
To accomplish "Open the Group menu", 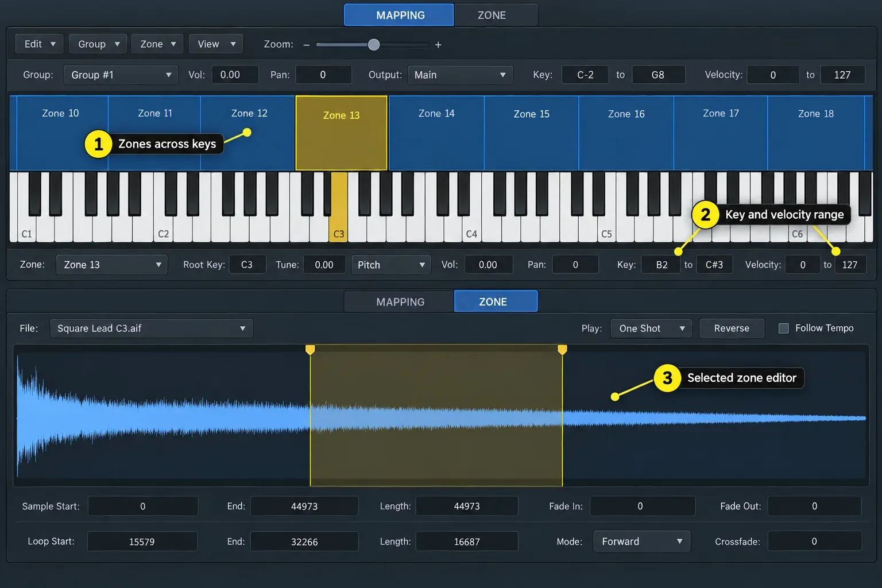I will click(98, 44).
